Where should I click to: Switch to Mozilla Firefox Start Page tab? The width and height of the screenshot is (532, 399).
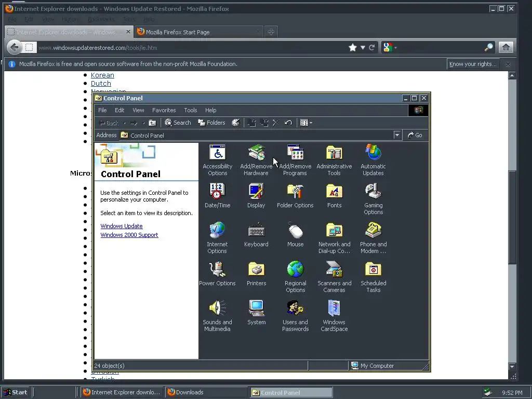pos(198,32)
